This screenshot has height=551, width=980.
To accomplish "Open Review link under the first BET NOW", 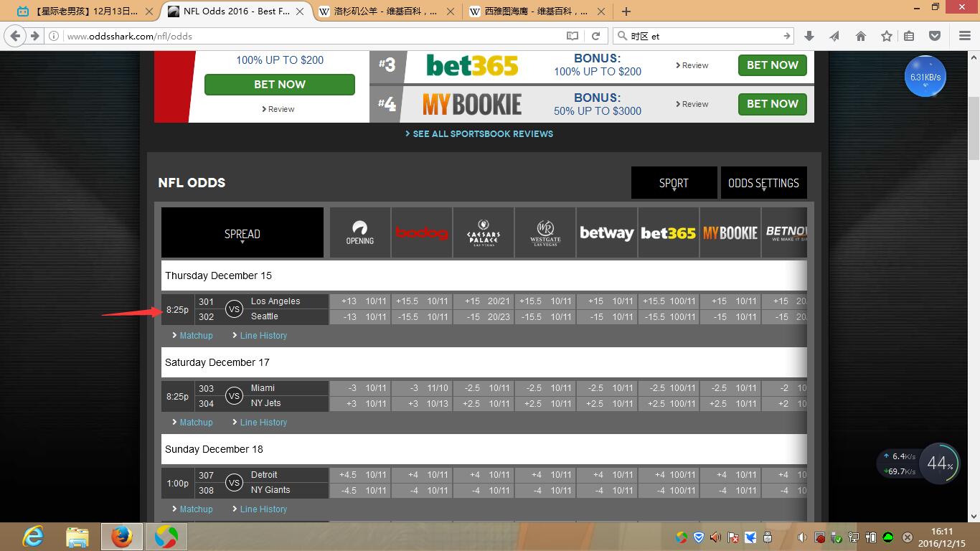I will (x=278, y=109).
